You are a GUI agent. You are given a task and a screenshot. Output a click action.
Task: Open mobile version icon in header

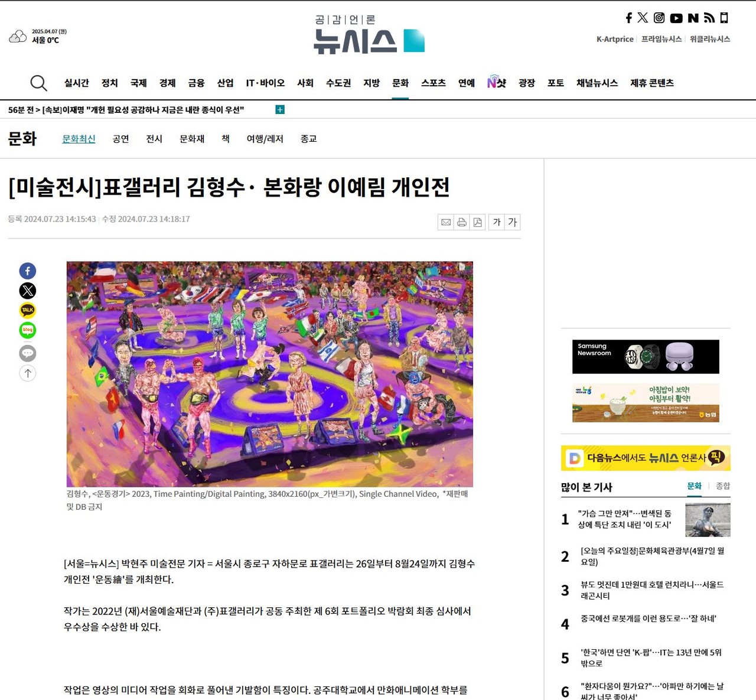coord(724,18)
